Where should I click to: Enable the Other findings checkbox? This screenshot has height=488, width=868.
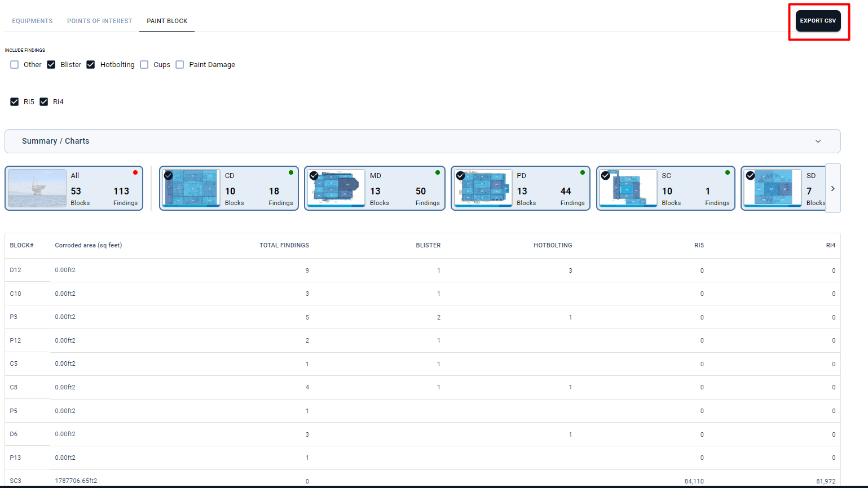tap(15, 65)
